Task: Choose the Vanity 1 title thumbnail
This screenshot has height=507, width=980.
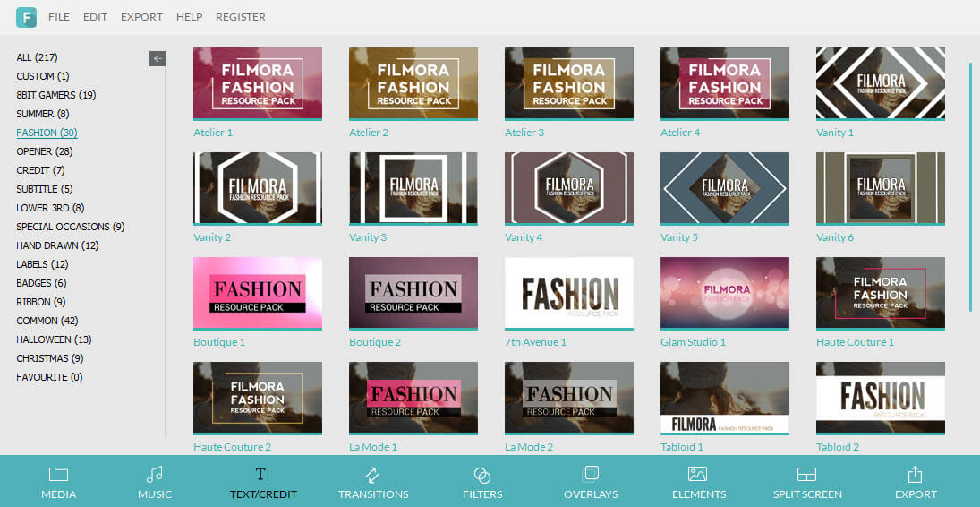Action: [x=880, y=84]
